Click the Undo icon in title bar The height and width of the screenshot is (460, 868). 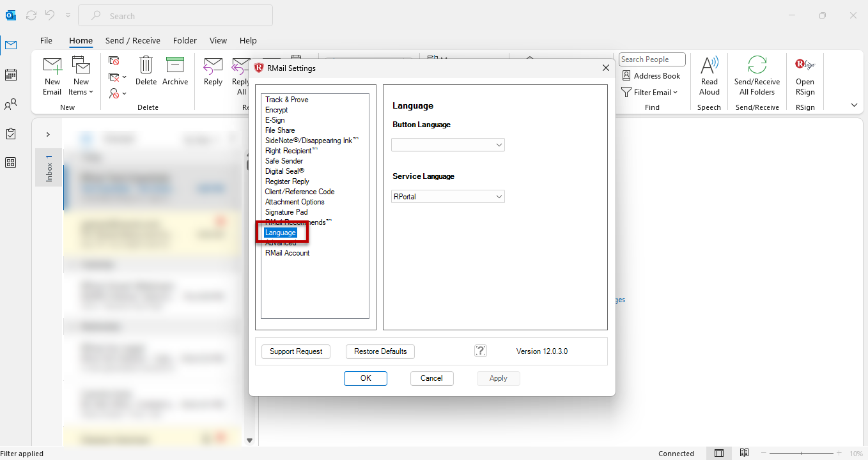(x=49, y=15)
